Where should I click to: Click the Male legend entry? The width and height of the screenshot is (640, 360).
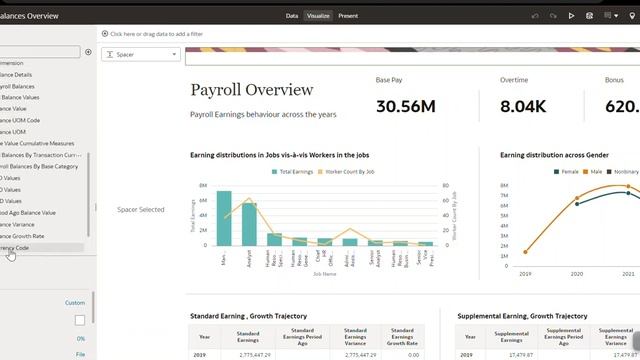pyautogui.click(x=592, y=172)
